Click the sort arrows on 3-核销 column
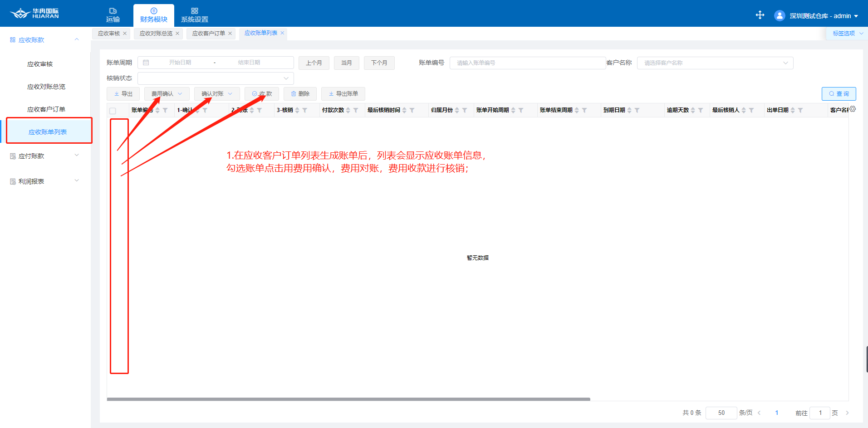 [297, 110]
